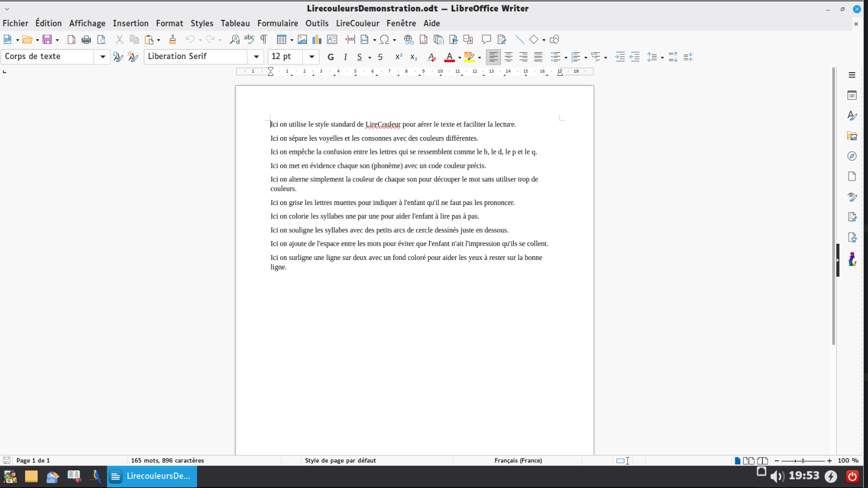The width and height of the screenshot is (868, 488).
Task: Open the Format menu
Action: pos(169,24)
